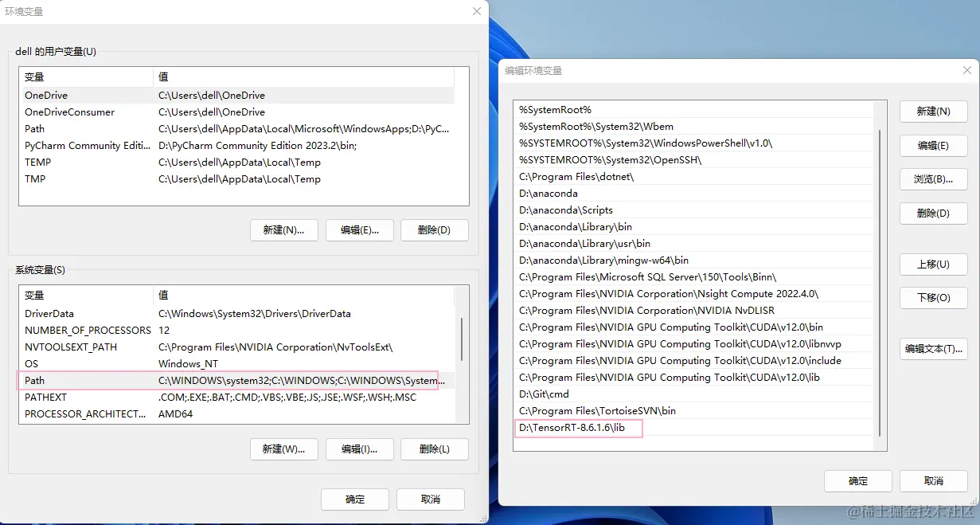Click 删除(L) under system variables
The height and width of the screenshot is (525, 980).
(x=435, y=449)
